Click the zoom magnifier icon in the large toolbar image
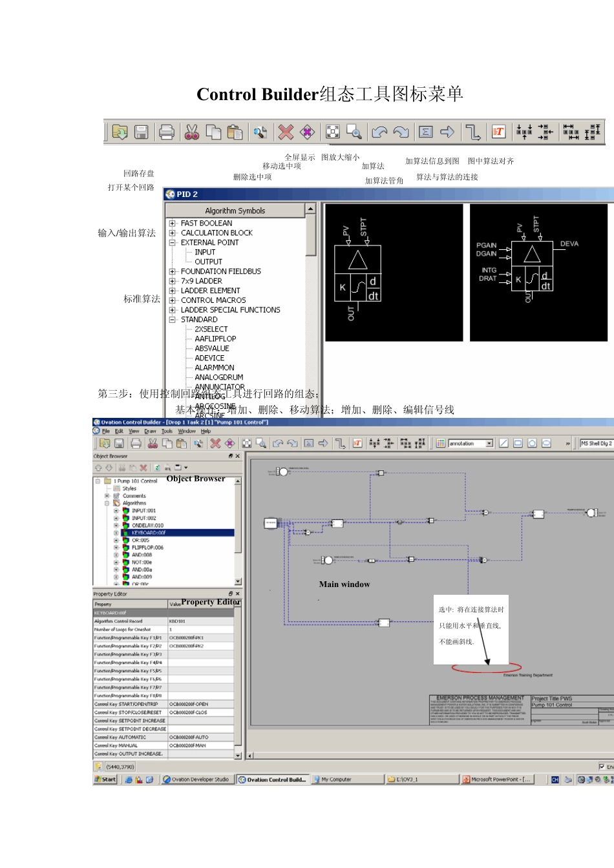The image size is (614, 868). tap(354, 132)
